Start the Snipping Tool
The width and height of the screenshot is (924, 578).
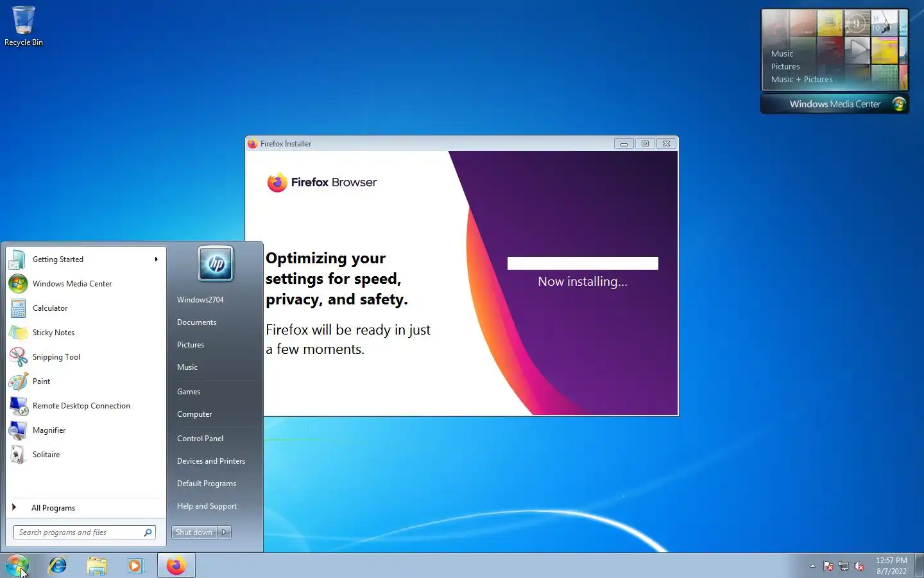point(86,357)
